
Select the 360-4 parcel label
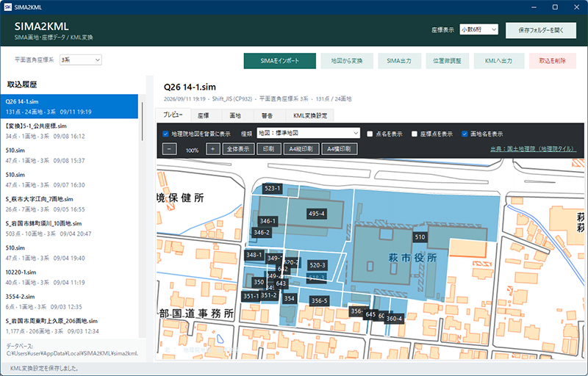(394, 319)
